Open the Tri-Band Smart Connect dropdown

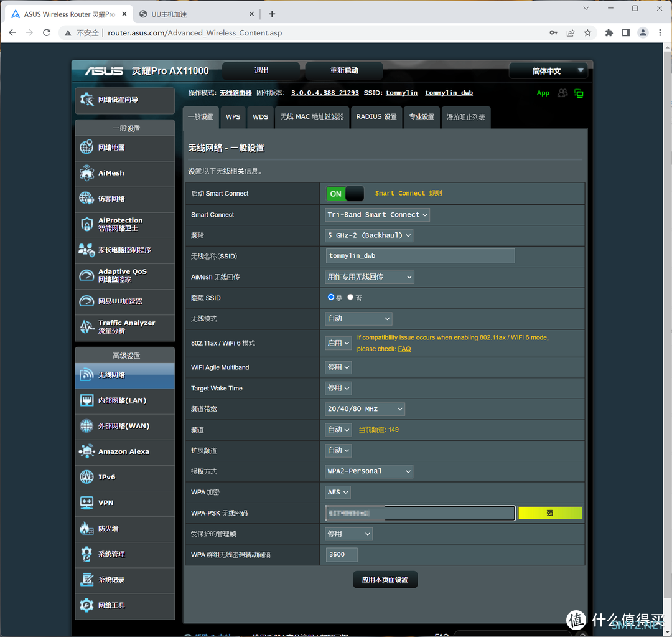coord(377,214)
